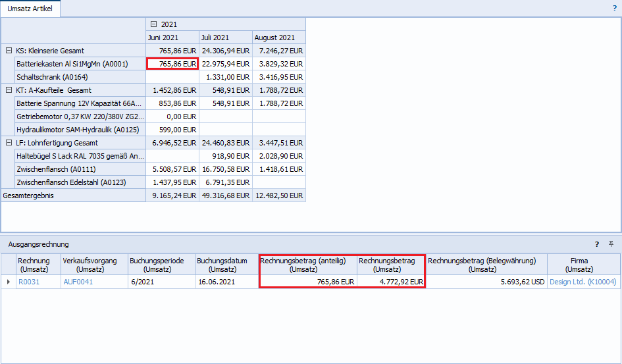Click the row indicator arrow for invoice R0031
Screen dimensions: 622x364
(x=8, y=282)
